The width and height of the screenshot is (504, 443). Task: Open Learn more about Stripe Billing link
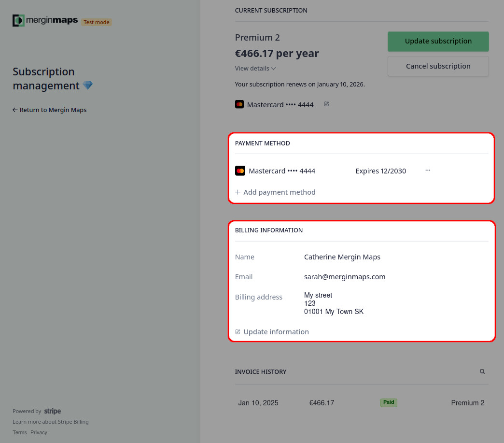51,422
